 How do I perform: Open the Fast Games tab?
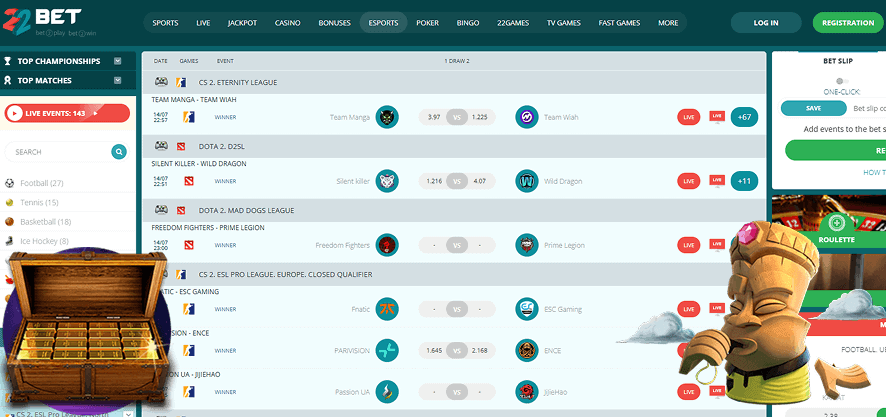pyautogui.click(x=619, y=23)
